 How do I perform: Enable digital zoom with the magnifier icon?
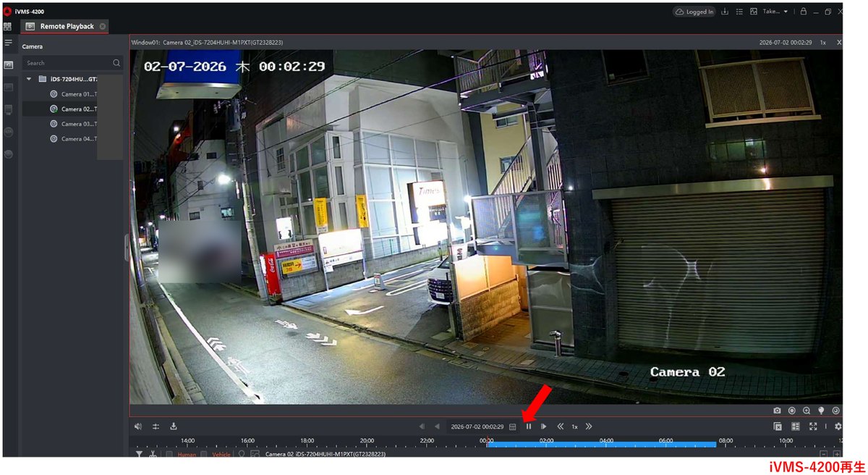(x=807, y=411)
